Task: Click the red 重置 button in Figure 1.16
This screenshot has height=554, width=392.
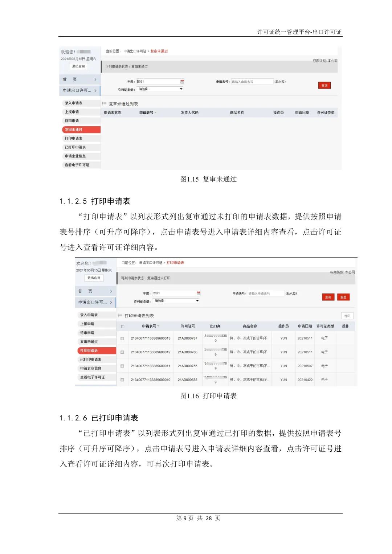Action: pyautogui.click(x=343, y=297)
